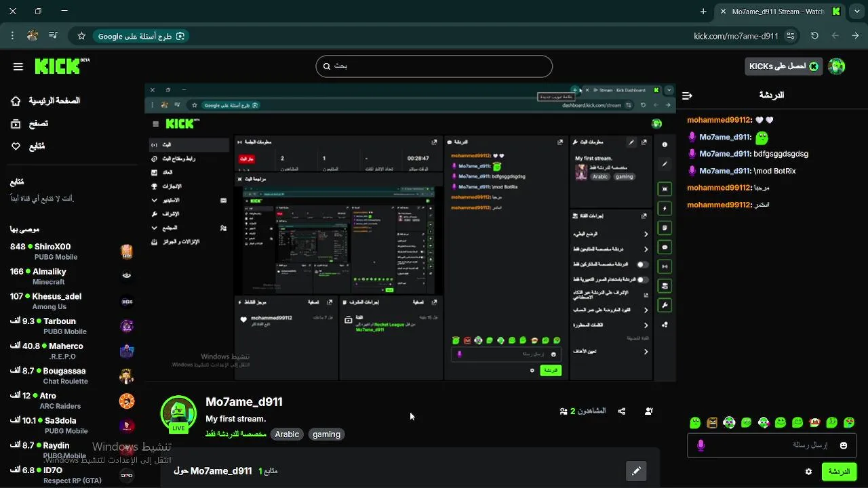Open browser media controls icon
This screenshot has width=868, height=488.
click(53, 35)
